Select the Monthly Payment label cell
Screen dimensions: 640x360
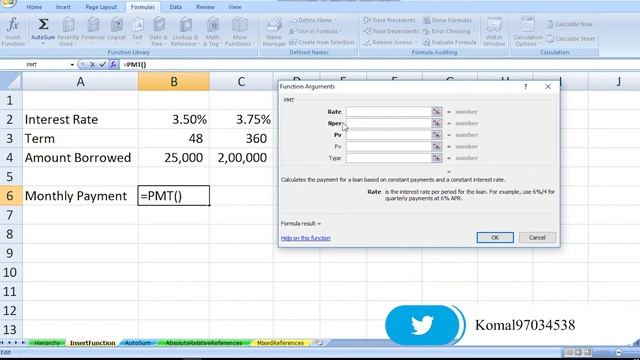[x=80, y=196]
